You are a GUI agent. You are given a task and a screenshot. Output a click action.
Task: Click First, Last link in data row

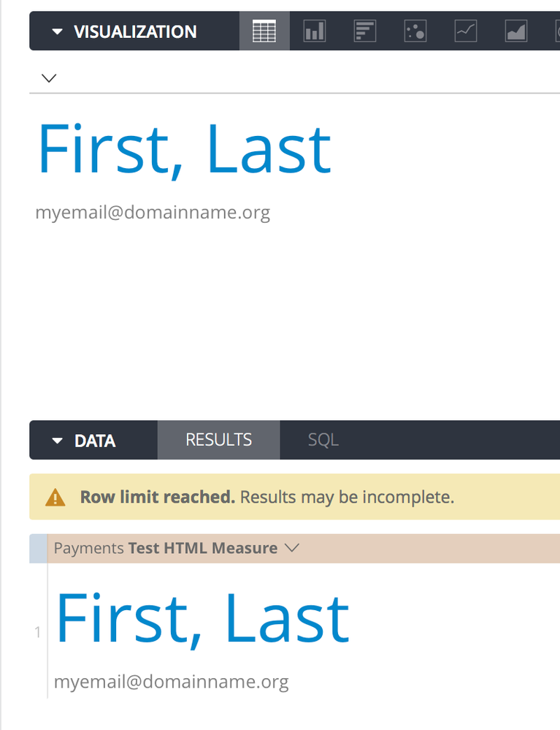click(x=202, y=619)
